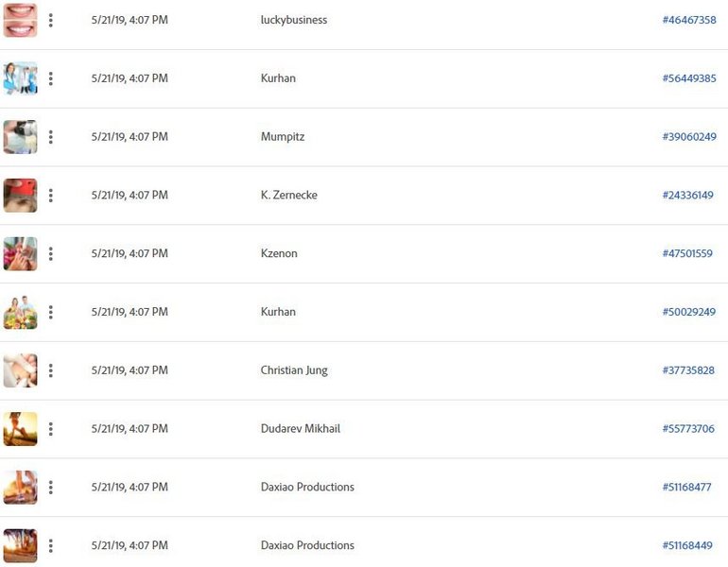Open asset link #37735828
The width and height of the screenshot is (728, 567).
tap(688, 370)
